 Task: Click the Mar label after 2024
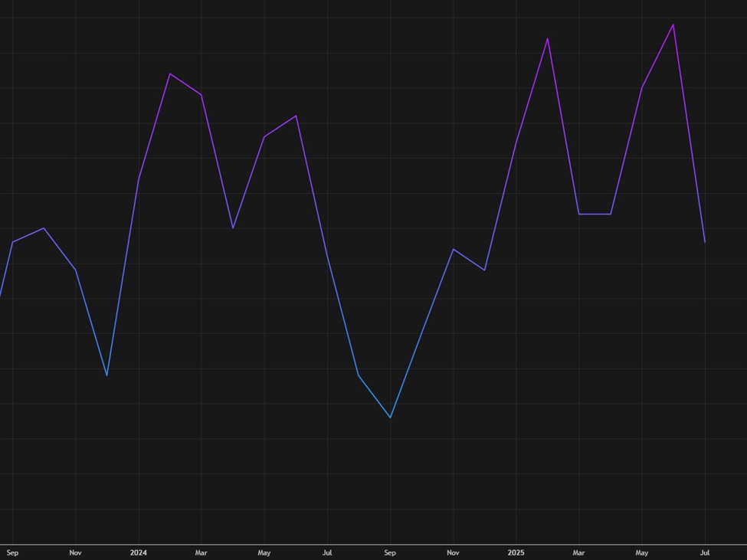pyautogui.click(x=201, y=552)
